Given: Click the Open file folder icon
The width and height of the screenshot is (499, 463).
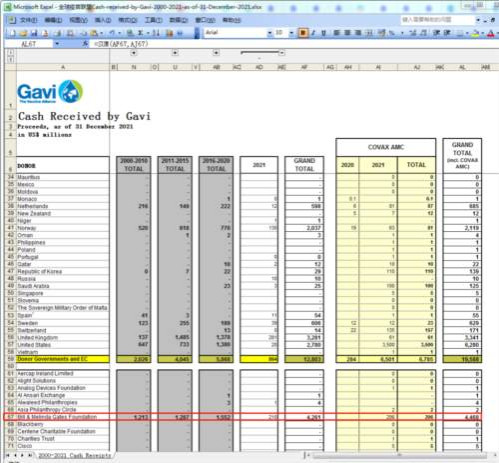Looking at the screenshot, I should 23,33.
